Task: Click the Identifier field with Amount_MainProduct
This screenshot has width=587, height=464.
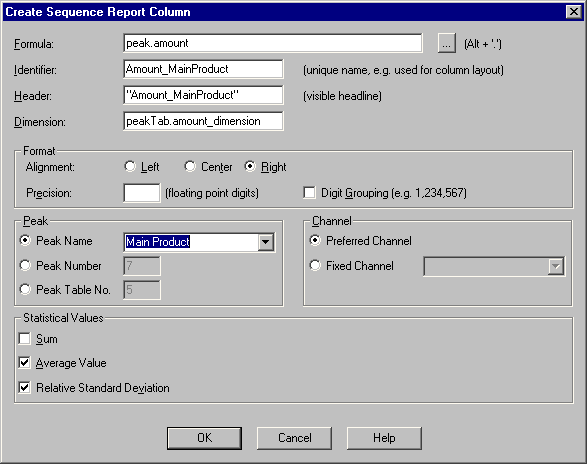Action: pyautogui.click(x=203, y=69)
